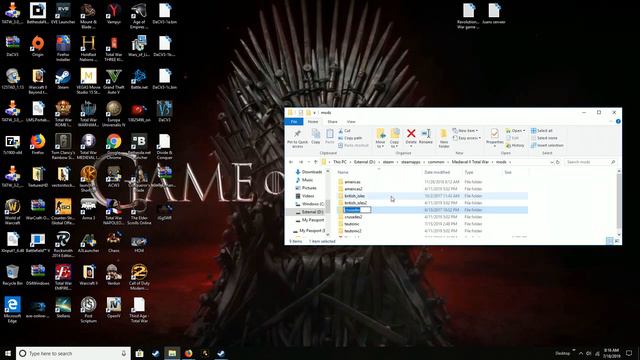This screenshot has height=360, width=640.
Task: Open Microsoft Edge desktop shortcut
Action: tap(12, 310)
